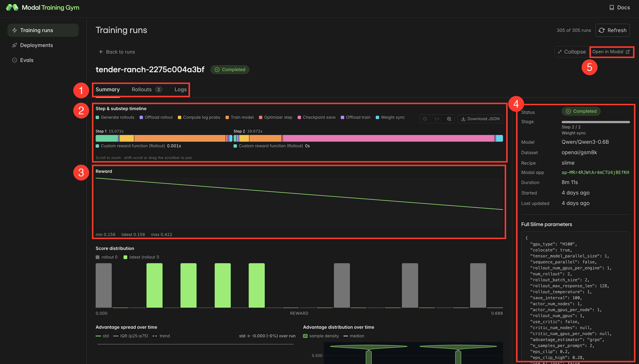This screenshot has height=364, width=639.
Task: Click Completed badge next to run name
Action: (x=230, y=69)
